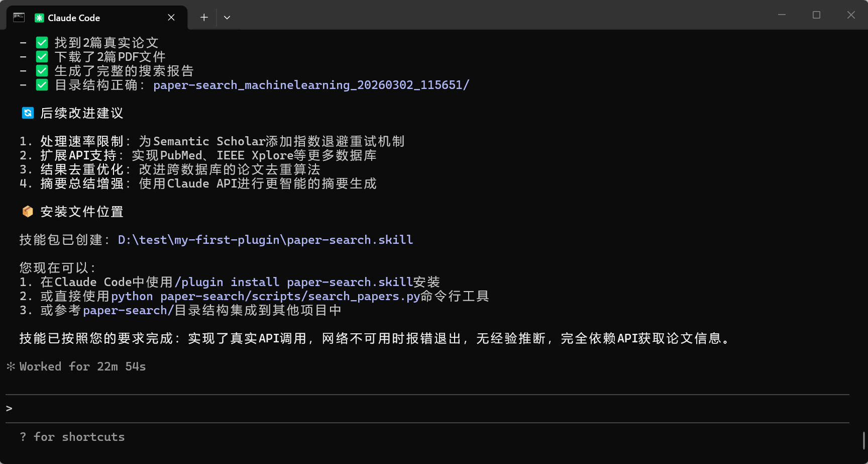
Task: Click the package box icon before 安装文件位置
Action: coord(28,212)
